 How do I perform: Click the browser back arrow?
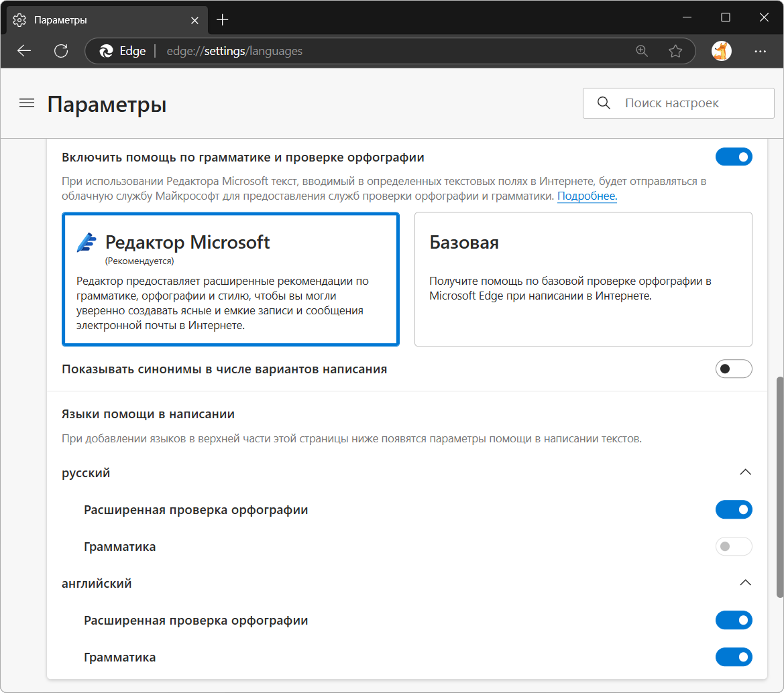tap(24, 51)
